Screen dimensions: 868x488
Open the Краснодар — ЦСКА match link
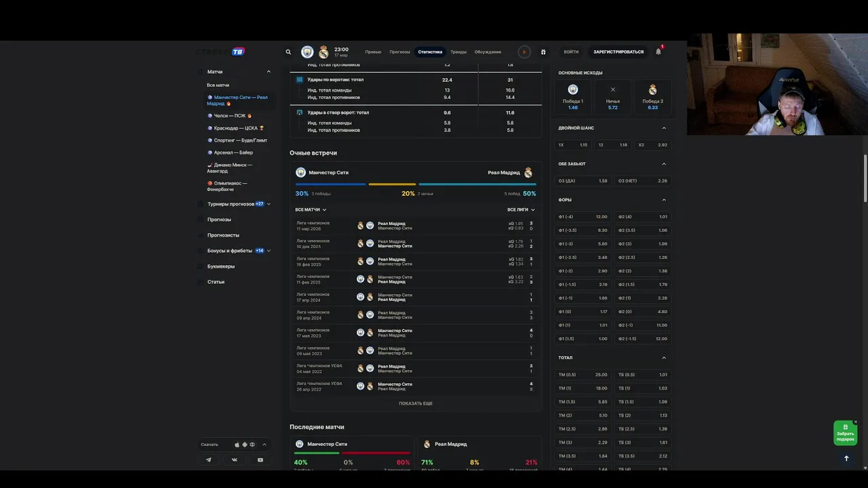click(x=235, y=128)
